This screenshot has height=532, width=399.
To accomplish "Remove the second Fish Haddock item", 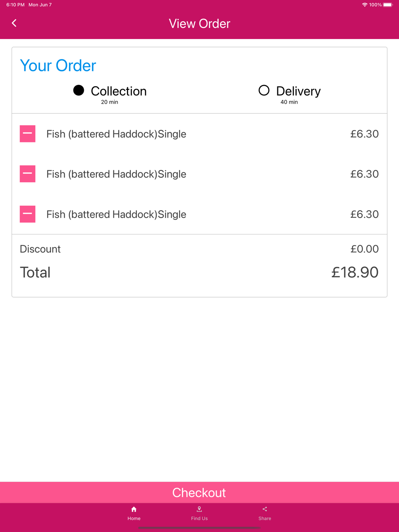I will click(28, 174).
